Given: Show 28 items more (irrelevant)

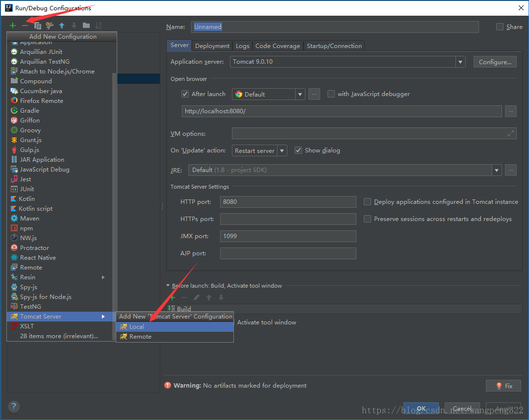Looking at the screenshot, I should pos(59,336).
